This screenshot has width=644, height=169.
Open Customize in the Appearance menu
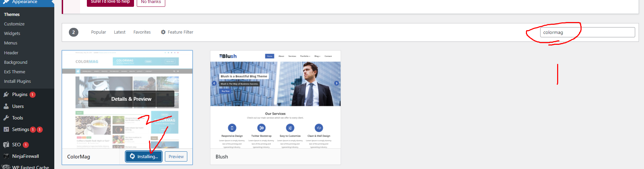pos(14,24)
